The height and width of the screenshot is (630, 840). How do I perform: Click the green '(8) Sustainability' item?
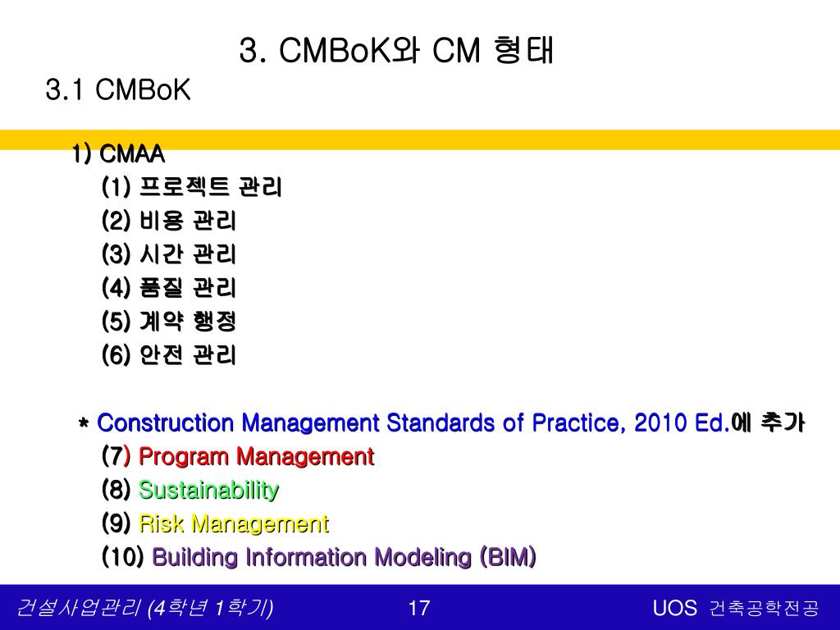point(190,490)
